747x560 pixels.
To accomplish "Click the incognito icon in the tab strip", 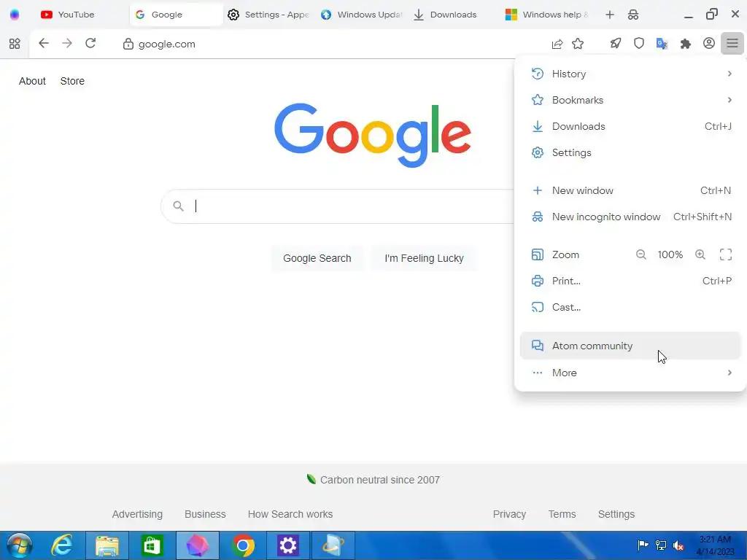I will point(633,15).
